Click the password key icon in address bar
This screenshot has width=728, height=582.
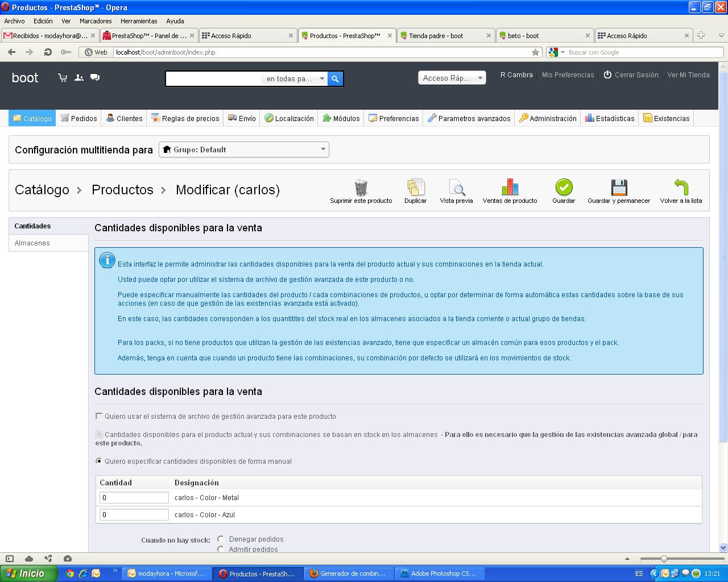point(66,52)
